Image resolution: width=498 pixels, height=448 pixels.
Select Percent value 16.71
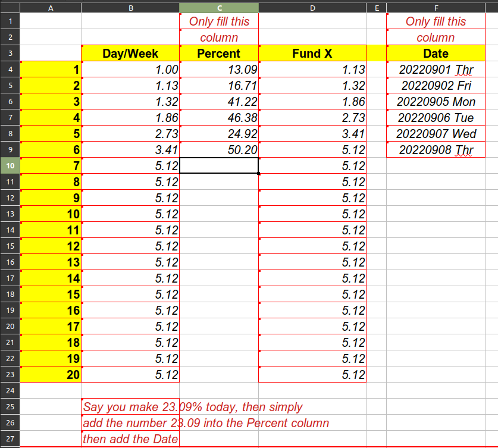click(x=219, y=85)
